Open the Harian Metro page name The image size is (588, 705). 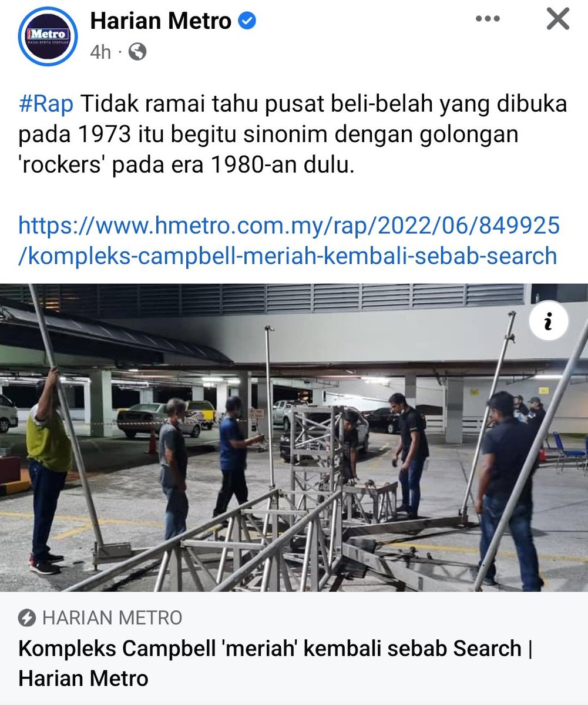click(x=161, y=22)
